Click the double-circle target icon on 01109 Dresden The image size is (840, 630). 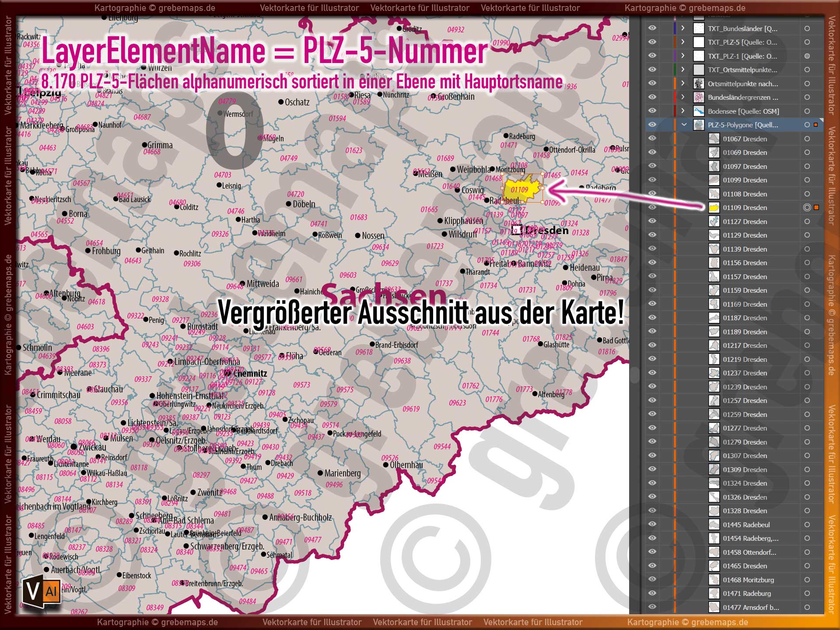[806, 208]
